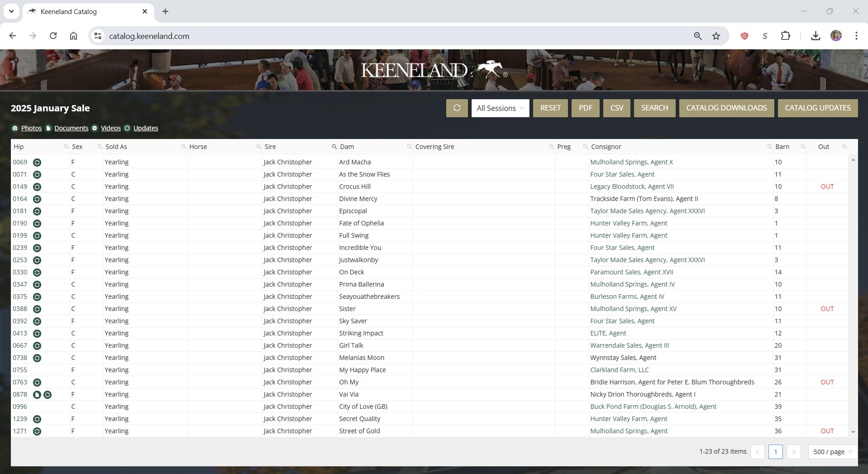
Task: Click the document icon for hip 0878
Action: pyautogui.click(x=37, y=395)
